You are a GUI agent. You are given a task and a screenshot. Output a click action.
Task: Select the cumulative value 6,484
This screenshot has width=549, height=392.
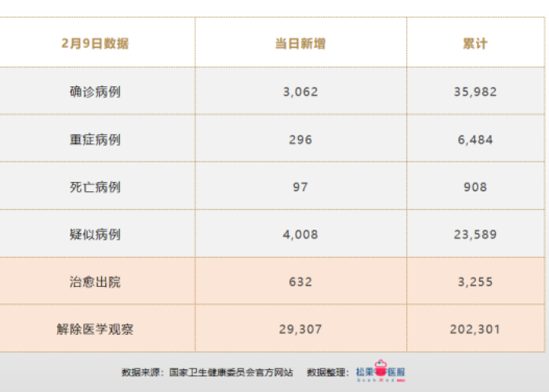point(475,140)
